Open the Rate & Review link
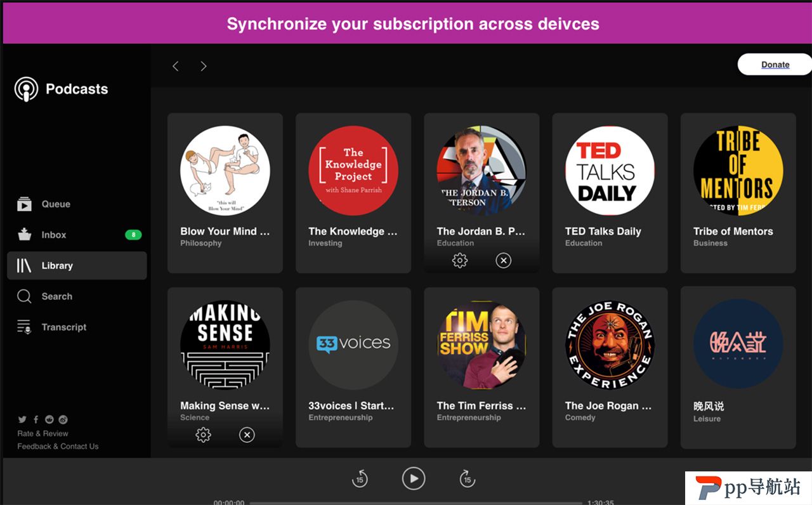Screen dimensions: 812x505 43,433
